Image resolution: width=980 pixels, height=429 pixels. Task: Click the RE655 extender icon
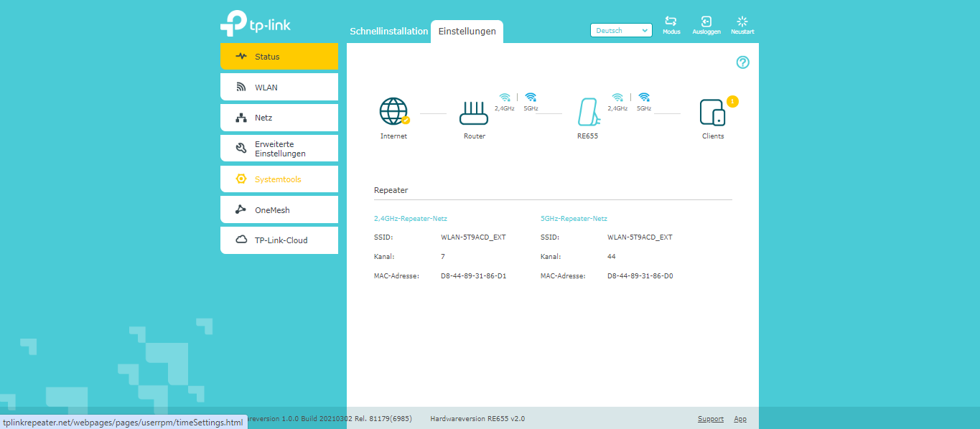tap(589, 113)
